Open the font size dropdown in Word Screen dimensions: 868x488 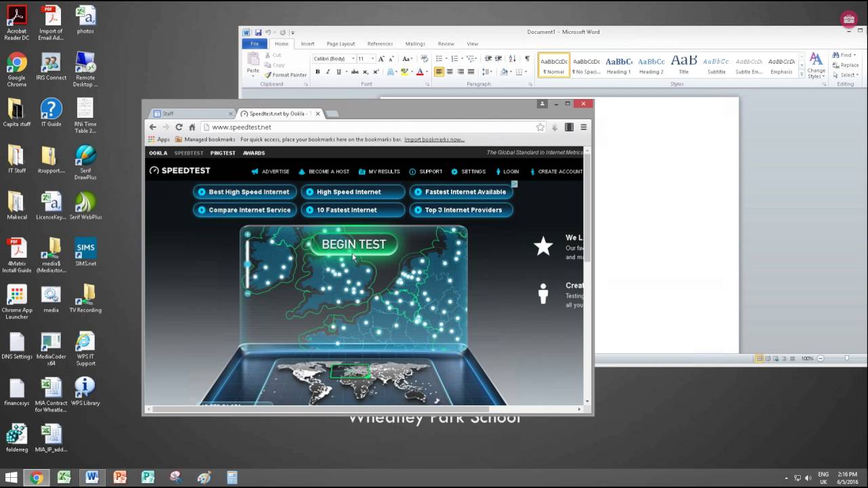[x=372, y=59]
